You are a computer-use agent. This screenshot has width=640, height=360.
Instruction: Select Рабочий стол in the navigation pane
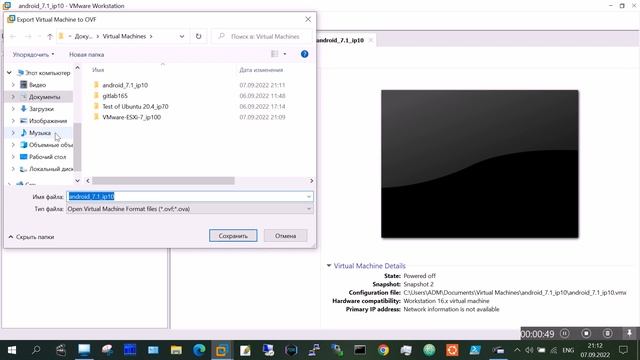[x=47, y=157]
